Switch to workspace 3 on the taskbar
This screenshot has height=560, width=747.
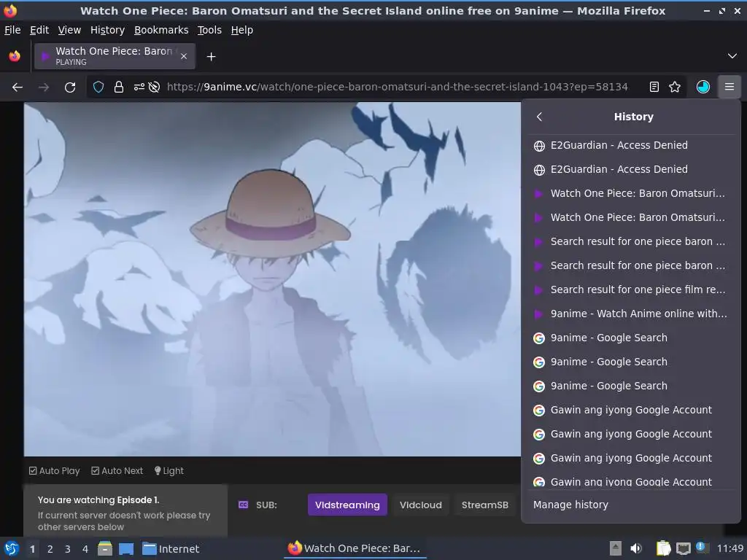click(x=68, y=549)
